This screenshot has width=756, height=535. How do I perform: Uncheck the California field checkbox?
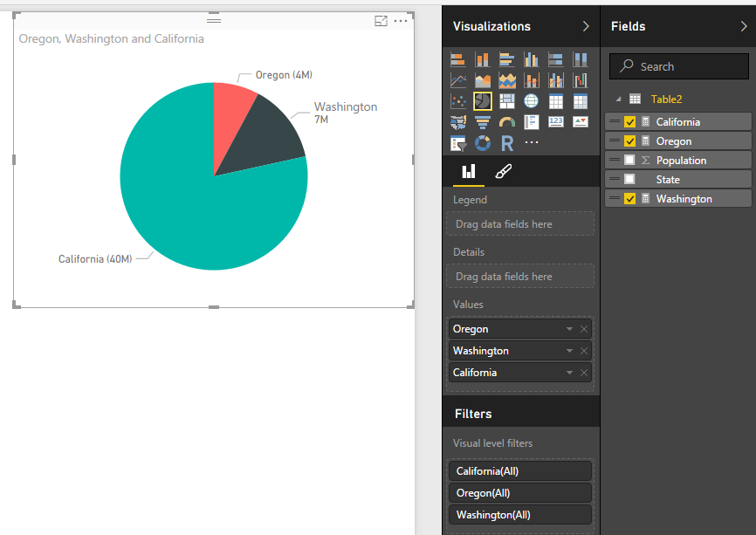click(x=629, y=122)
